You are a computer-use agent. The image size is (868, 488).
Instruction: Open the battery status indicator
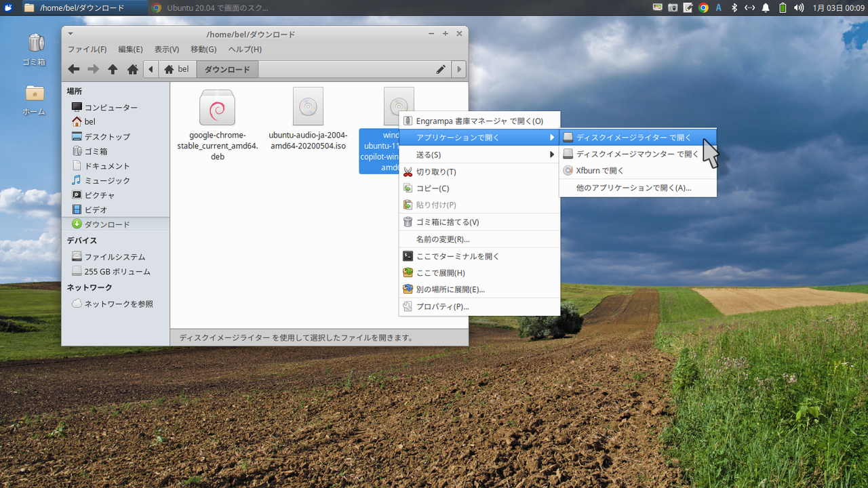783,8
